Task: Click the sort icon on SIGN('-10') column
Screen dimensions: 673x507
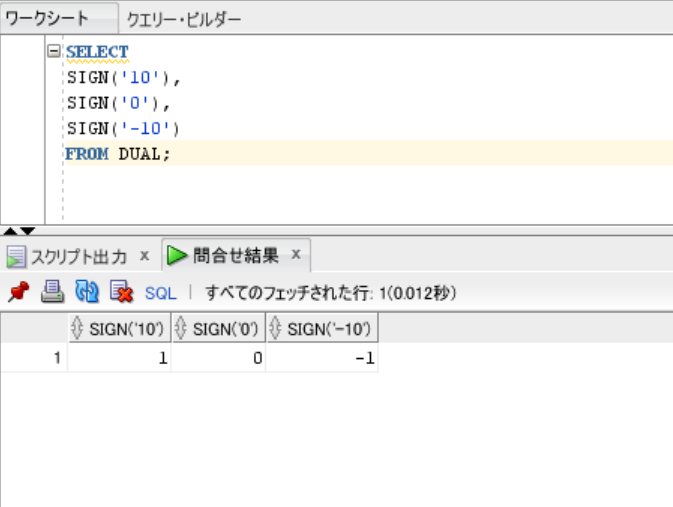Action: pyautogui.click(x=276, y=329)
